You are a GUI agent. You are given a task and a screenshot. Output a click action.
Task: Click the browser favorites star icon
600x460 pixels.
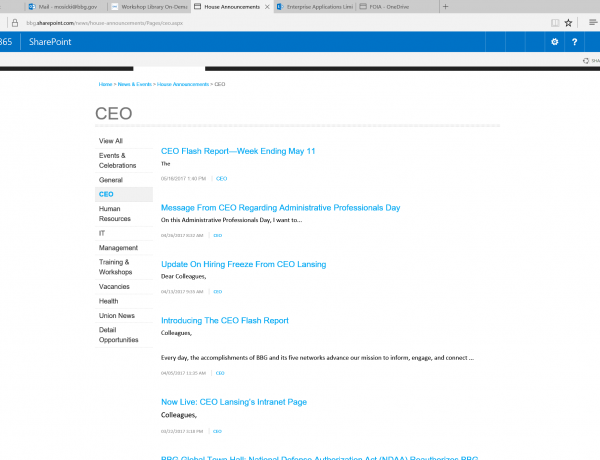[x=569, y=21]
